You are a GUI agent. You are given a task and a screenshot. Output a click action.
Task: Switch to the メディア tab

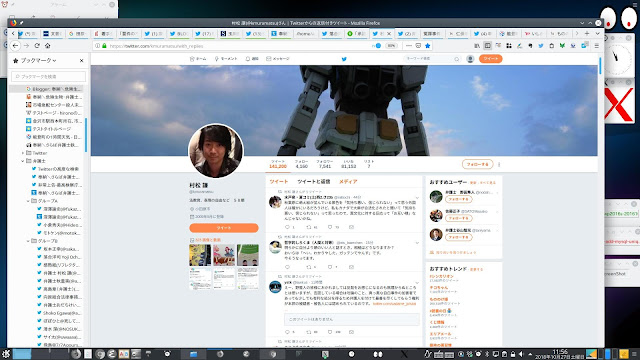(348, 182)
